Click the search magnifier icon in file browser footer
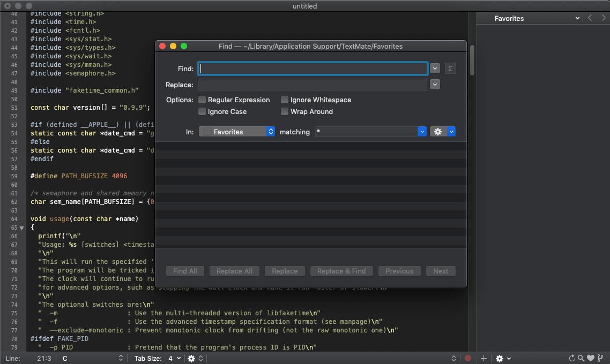This screenshot has height=364, width=610. 581,358
